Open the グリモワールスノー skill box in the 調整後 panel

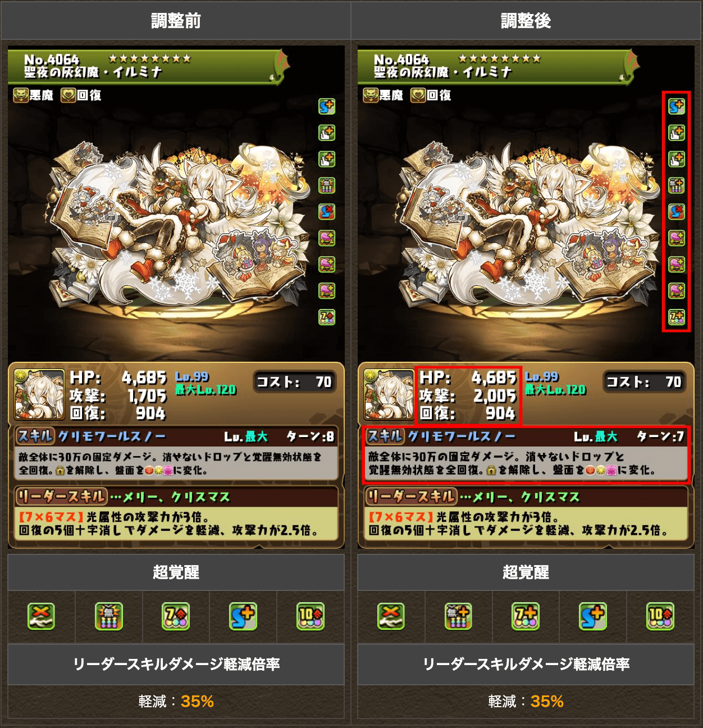pyautogui.click(x=526, y=455)
